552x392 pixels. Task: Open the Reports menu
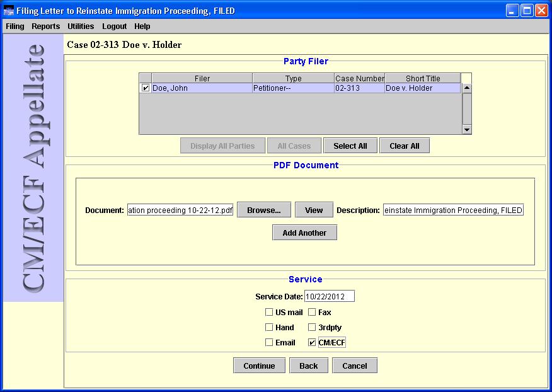click(x=46, y=26)
